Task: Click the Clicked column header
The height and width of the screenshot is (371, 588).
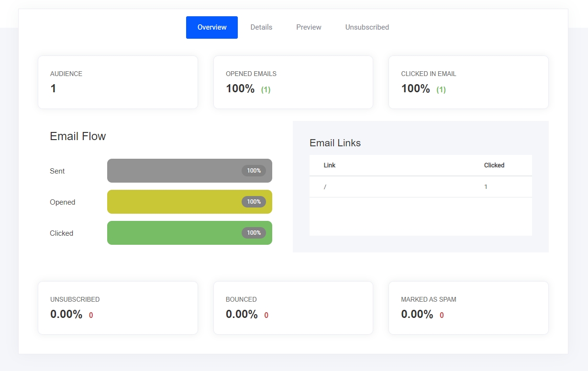Action: coord(494,165)
